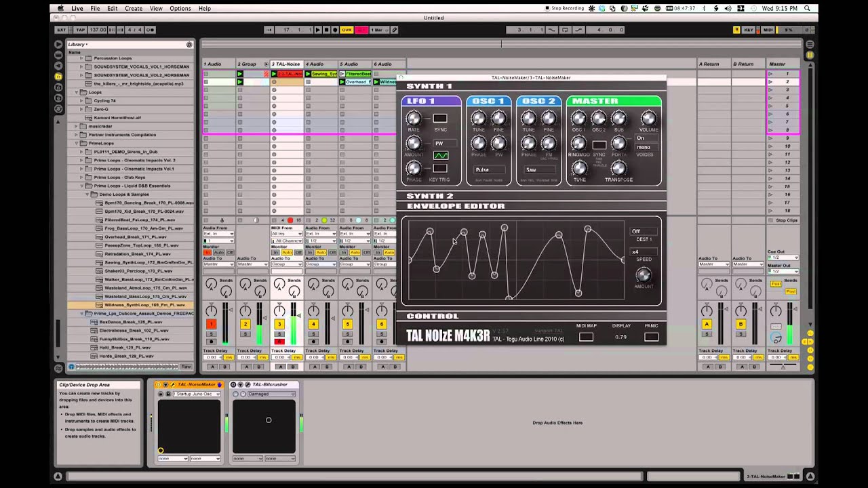
Task: Open track 3 MIDI From dropdown
Action: (286, 233)
